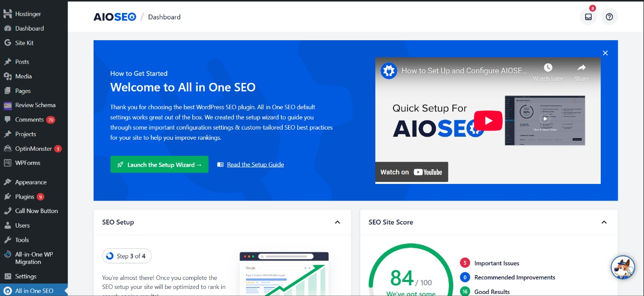644x296 pixels.
Task: Open Appearance menu item
Action: click(x=34, y=182)
